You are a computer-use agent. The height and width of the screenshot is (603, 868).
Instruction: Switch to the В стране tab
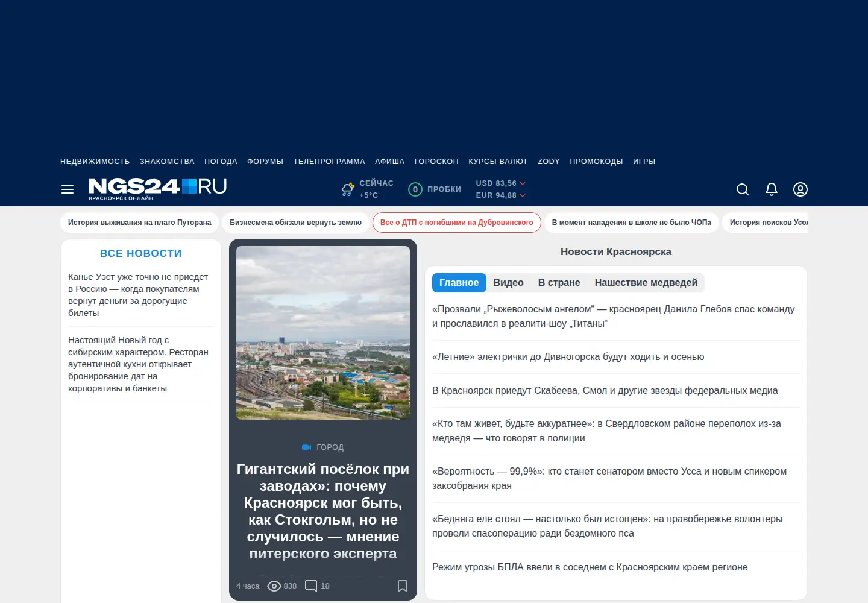559,283
